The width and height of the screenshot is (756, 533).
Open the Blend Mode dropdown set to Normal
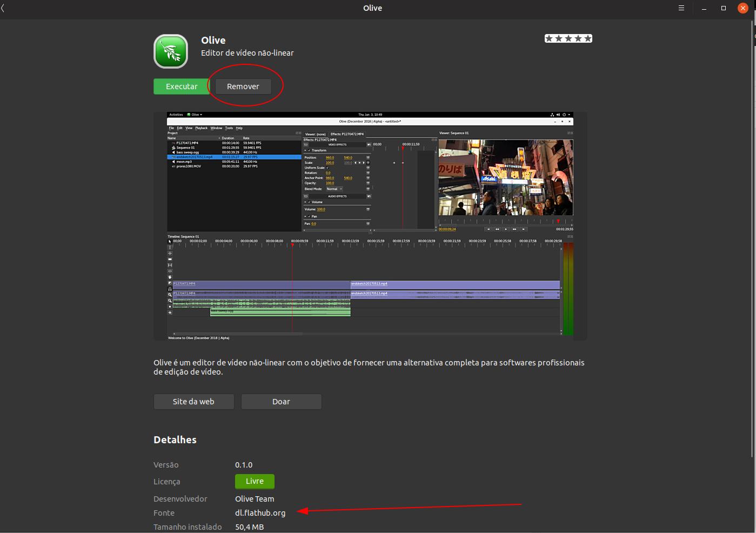pyautogui.click(x=334, y=189)
